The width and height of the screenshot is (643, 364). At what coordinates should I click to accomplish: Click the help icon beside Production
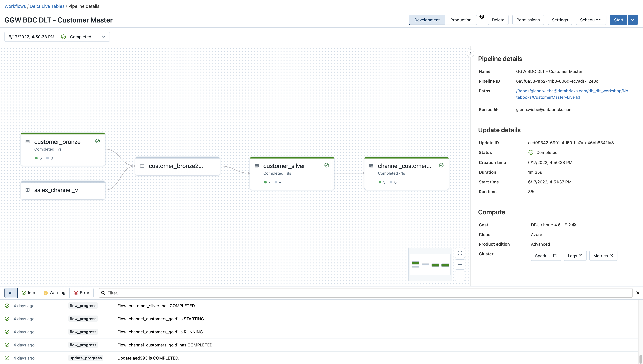(x=482, y=17)
